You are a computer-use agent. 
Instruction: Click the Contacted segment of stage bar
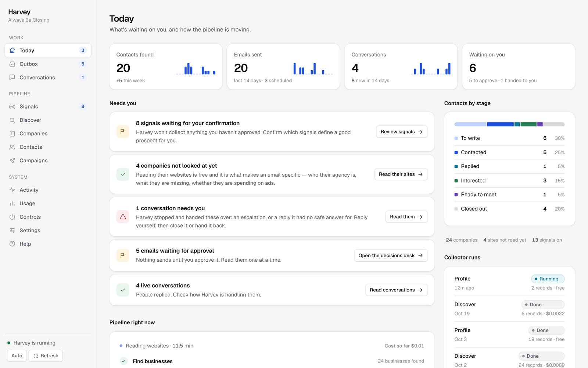pyautogui.click(x=500, y=124)
